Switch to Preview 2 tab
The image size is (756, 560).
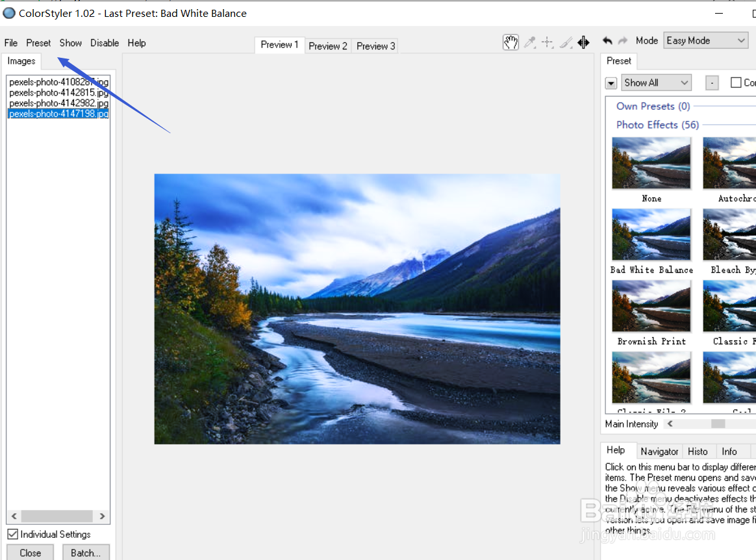tap(328, 46)
